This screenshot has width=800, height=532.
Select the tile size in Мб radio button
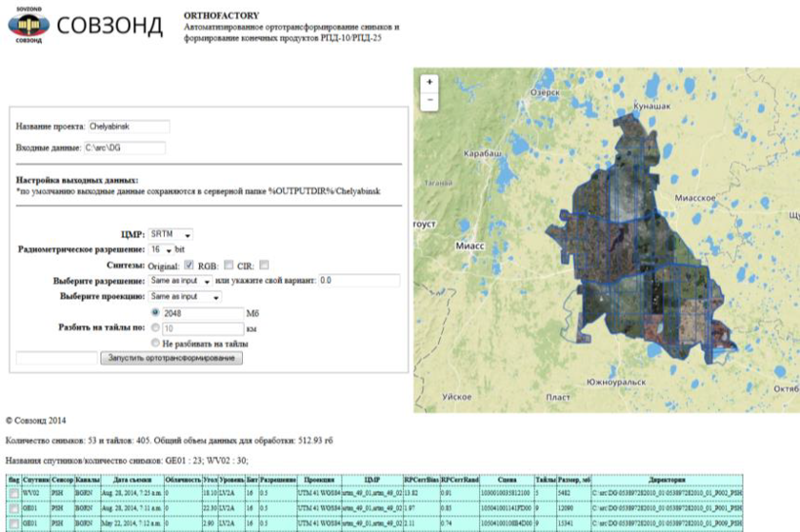coord(156,312)
